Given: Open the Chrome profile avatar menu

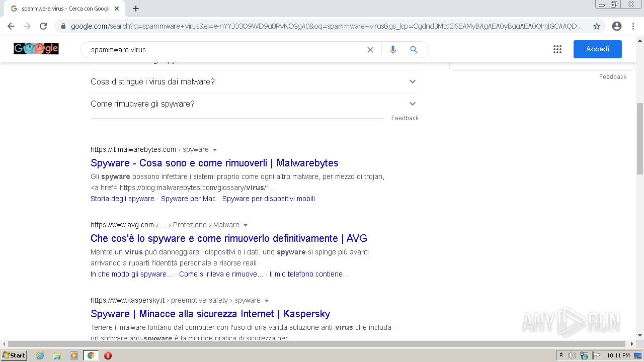Looking at the screenshot, I should point(617,26).
